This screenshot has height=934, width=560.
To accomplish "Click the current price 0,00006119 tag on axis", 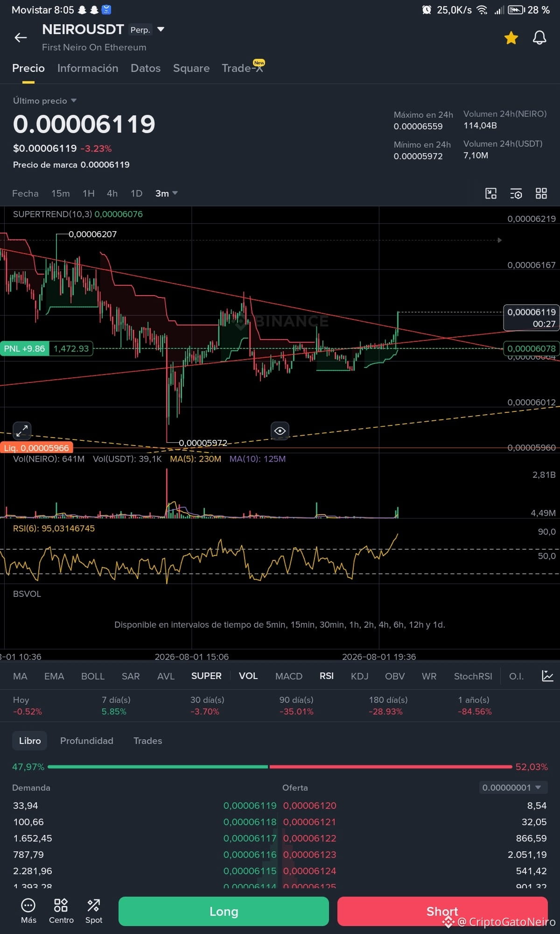I will click(x=532, y=318).
